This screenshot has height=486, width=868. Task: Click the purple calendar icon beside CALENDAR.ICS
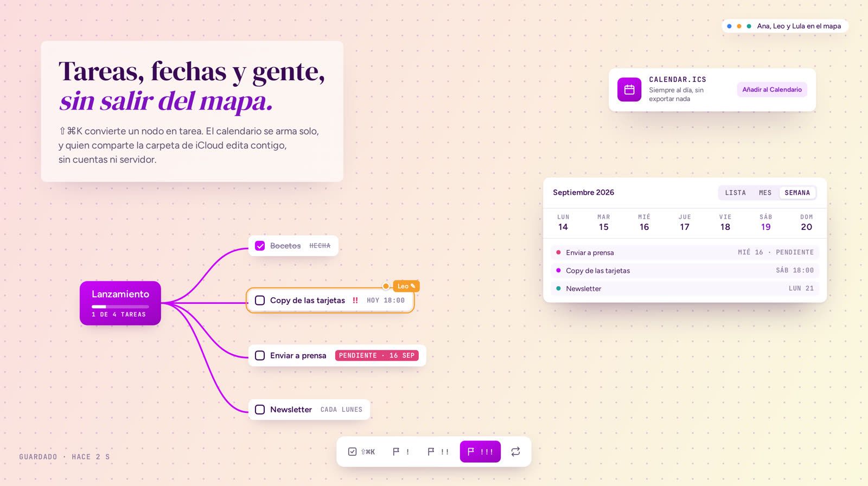[x=629, y=90]
